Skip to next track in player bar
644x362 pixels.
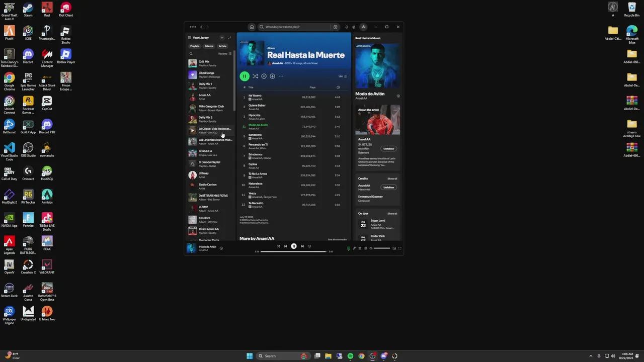click(x=302, y=246)
